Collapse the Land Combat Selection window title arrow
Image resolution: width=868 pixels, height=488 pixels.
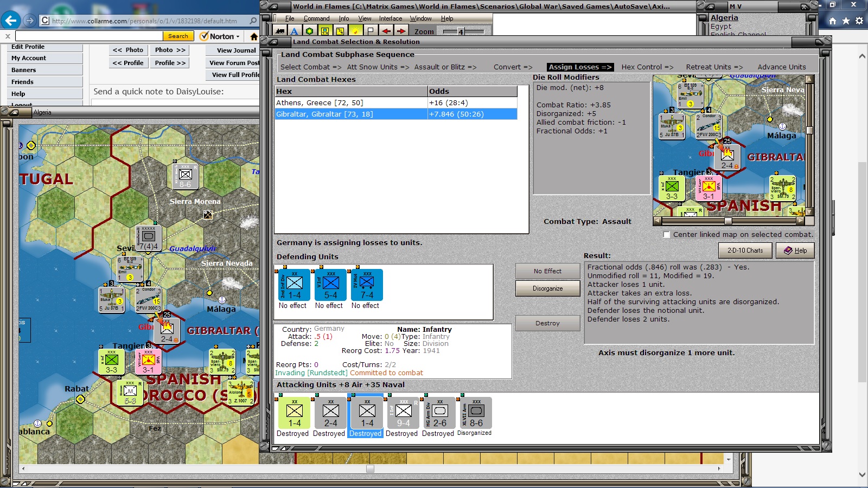272,42
